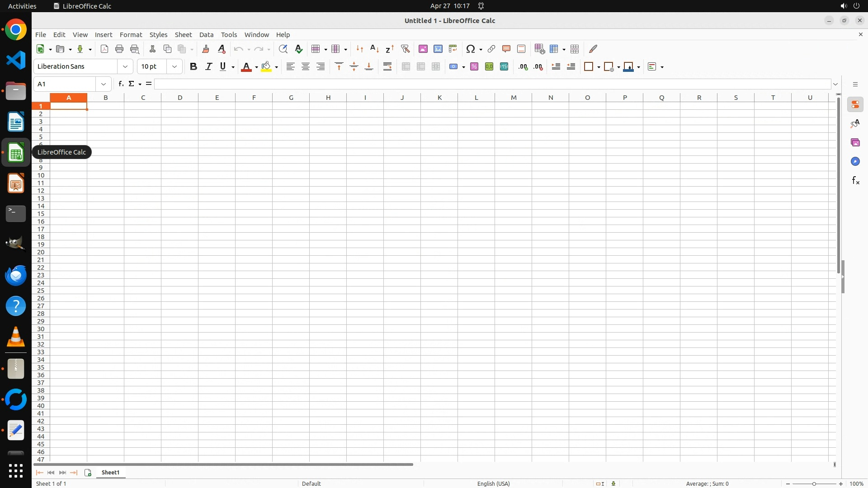Click the Sort Ascending icon
The width and height of the screenshot is (868, 488).
pyautogui.click(x=374, y=49)
